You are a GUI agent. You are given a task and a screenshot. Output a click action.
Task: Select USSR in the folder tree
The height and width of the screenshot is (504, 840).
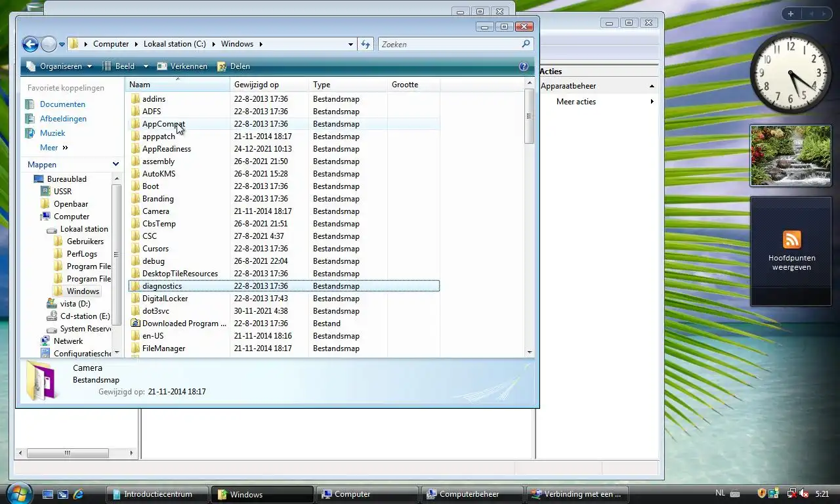tap(62, 192)
